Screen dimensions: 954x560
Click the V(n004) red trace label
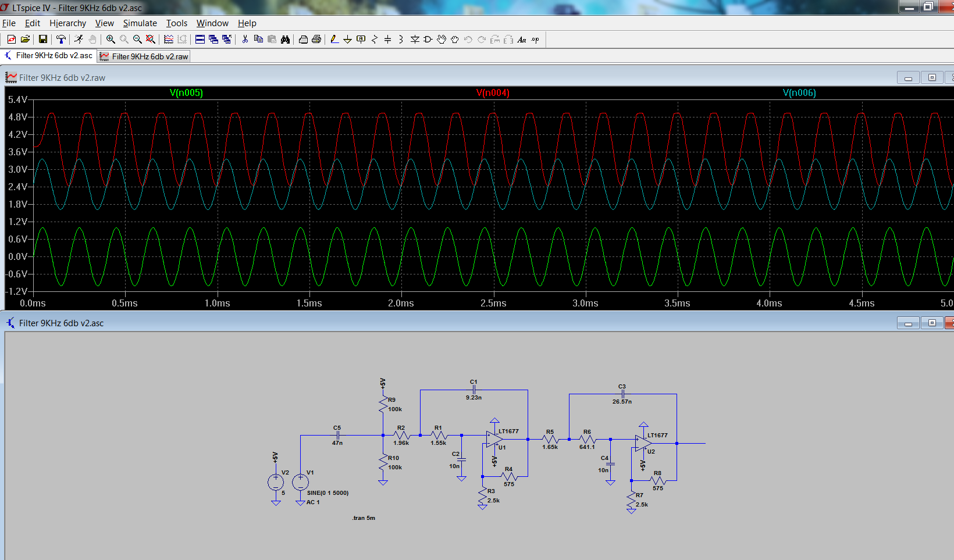[x=493, y=93]
